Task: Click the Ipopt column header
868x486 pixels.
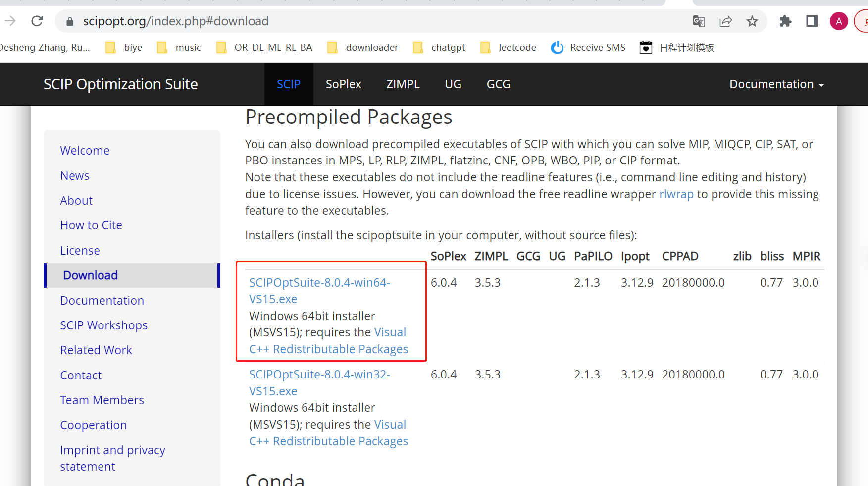Action: (x=635, y=257)
